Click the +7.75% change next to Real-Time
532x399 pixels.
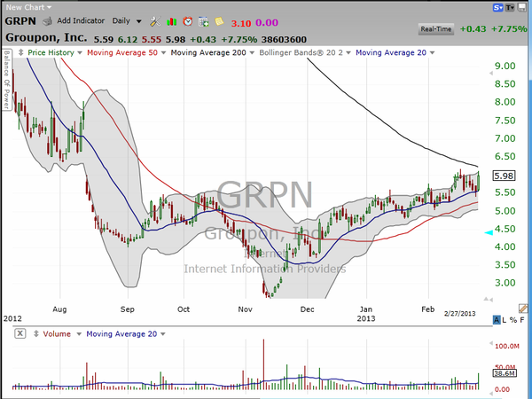pyautogui.click(x=509, y=29)
